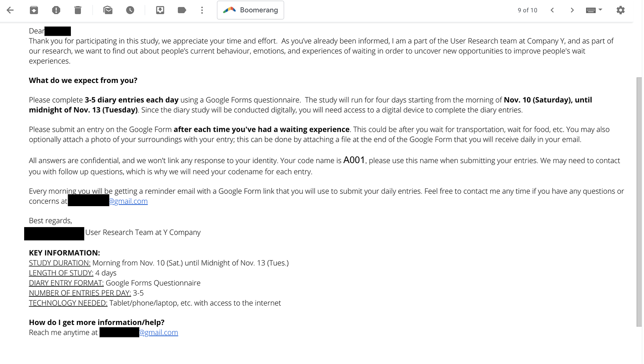Go to newer email arrow

tap(552, 10)
